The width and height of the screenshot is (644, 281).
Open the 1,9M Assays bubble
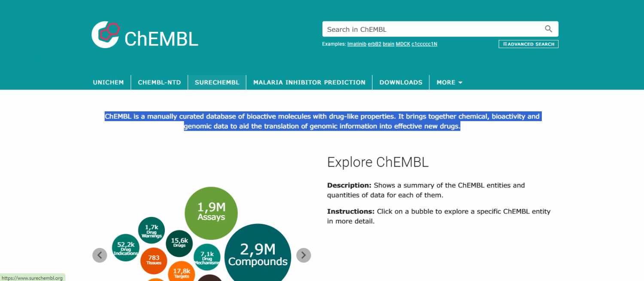[x=211, y=213]
